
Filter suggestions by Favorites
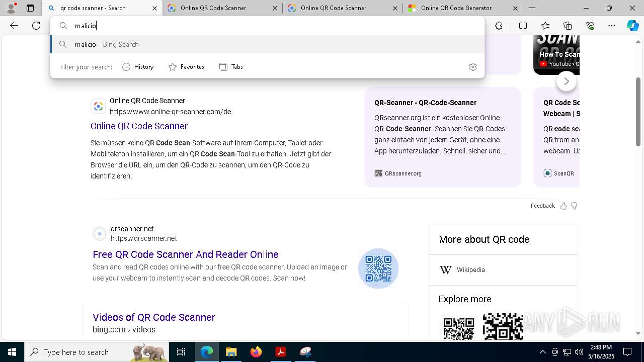point(186,67)
